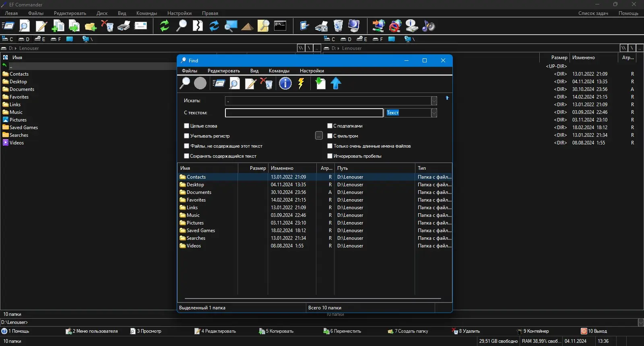Viewport: 644px width, 346px height.
Task: Click the pyramid icon in main toolbar
Action: click(x=247, y=27)
